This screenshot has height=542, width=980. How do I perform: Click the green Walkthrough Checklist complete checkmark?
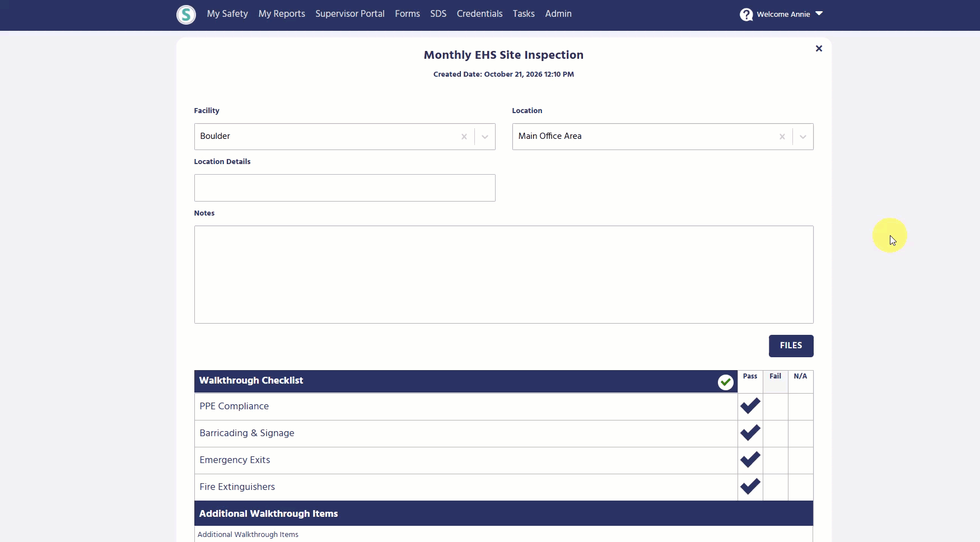point(725,382)
